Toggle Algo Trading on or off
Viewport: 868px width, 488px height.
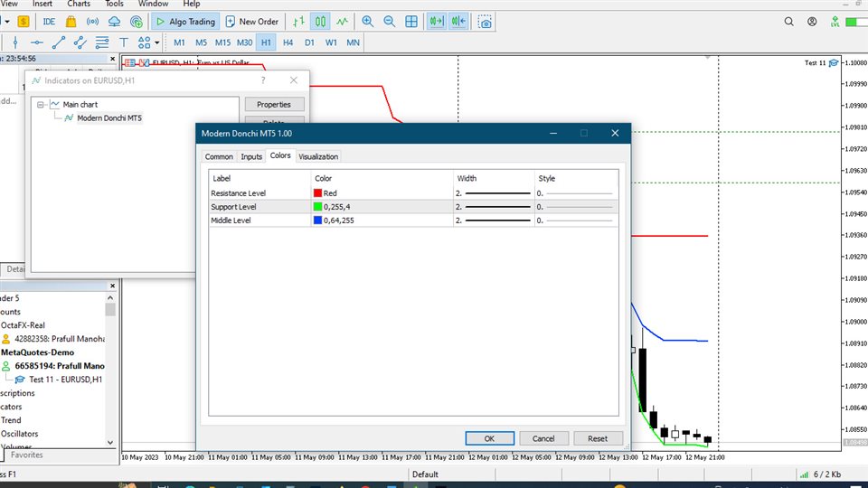pyautogui.click(x=184, y=21)
